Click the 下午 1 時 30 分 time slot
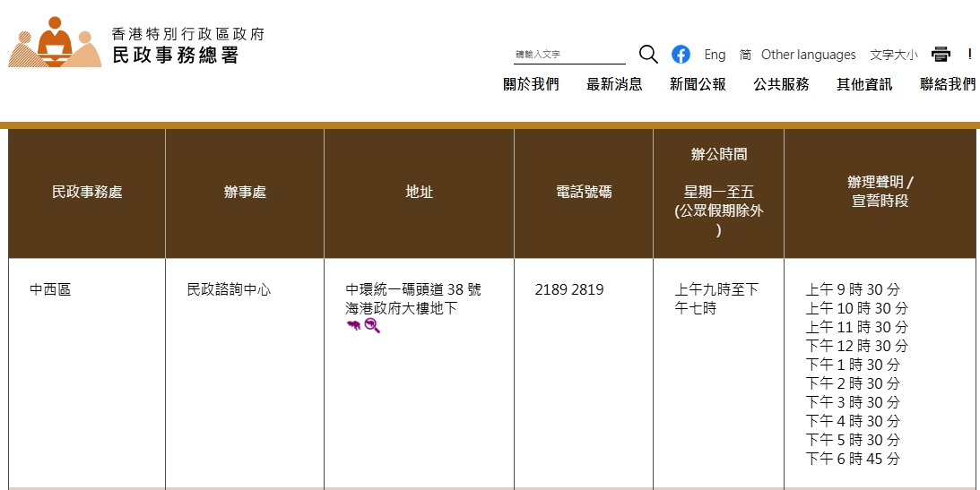The height and width of the screenshot is (490, 980). click(x=853, y=365)
